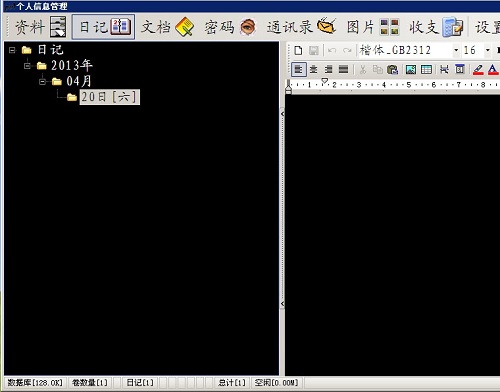500x392 pixels.
Task: Toggle left text alignment
Action: 299,69
